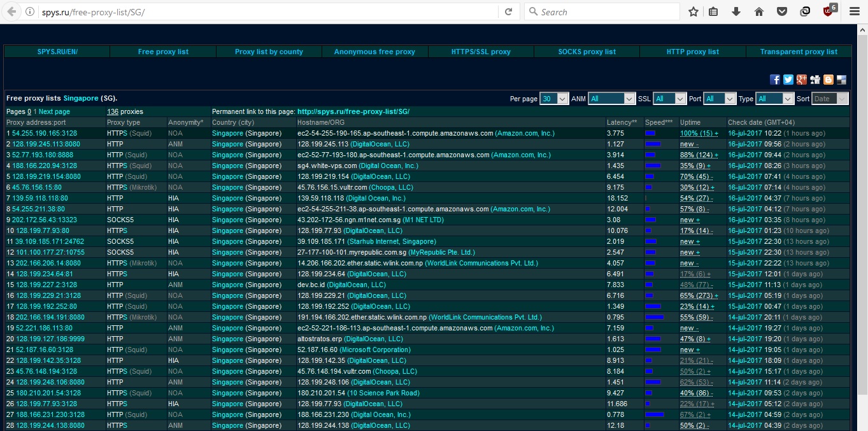Share page via the Facebook icon
This screenshot has height=431, width=868.
(775, 80)
